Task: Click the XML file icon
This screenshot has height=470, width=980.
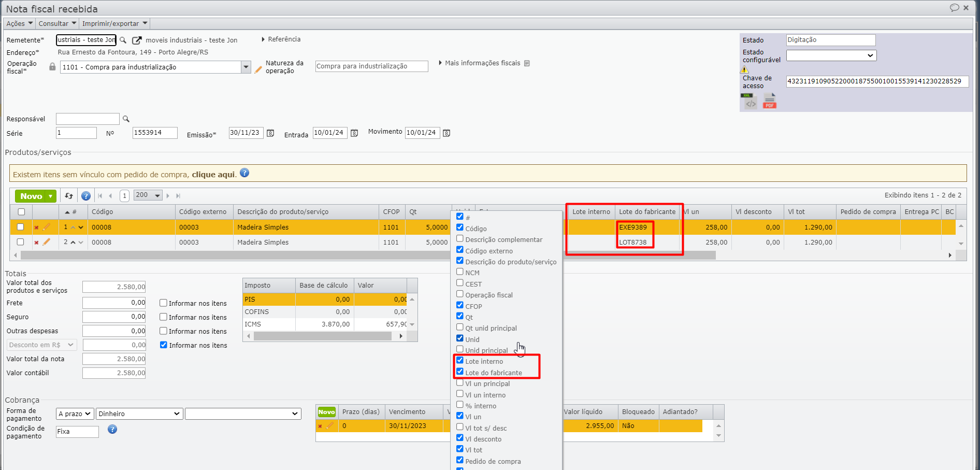Action: 750,102
